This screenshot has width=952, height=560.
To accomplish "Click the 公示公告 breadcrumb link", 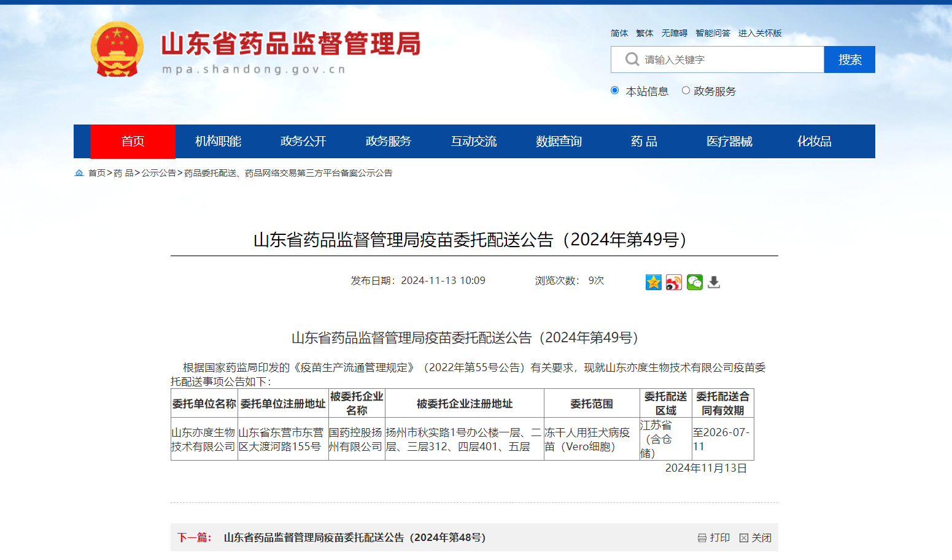I will [158, 174].
